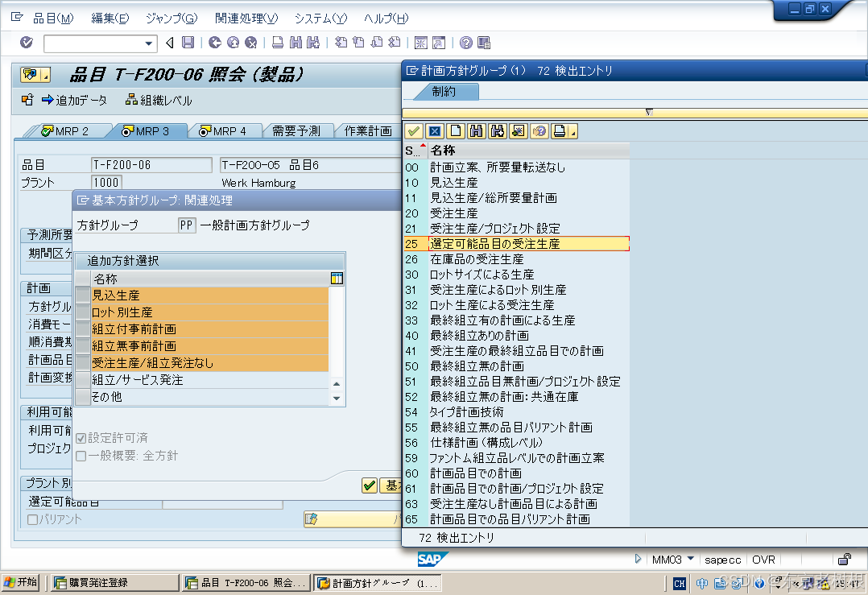This screenshot has height=595, width=868.
Task: Click the row selector beside 組立付事前計画
Action: pos(82,329)
